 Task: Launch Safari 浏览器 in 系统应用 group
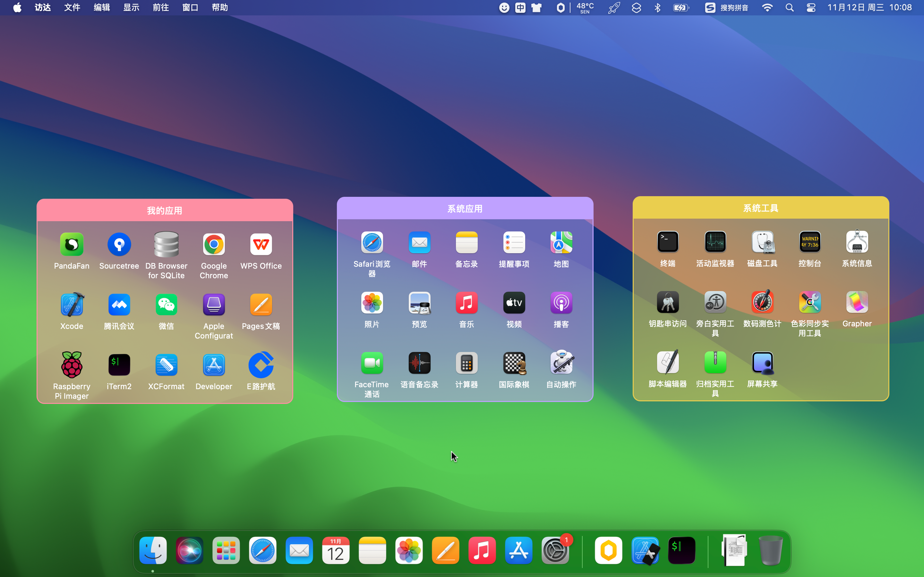coord(372,242)
